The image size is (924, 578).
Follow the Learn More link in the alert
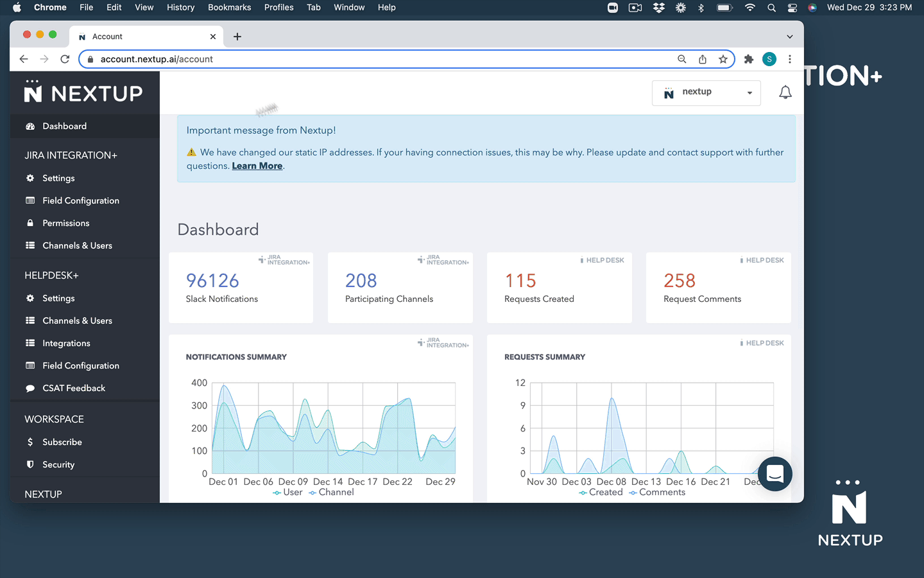(257, 166)
